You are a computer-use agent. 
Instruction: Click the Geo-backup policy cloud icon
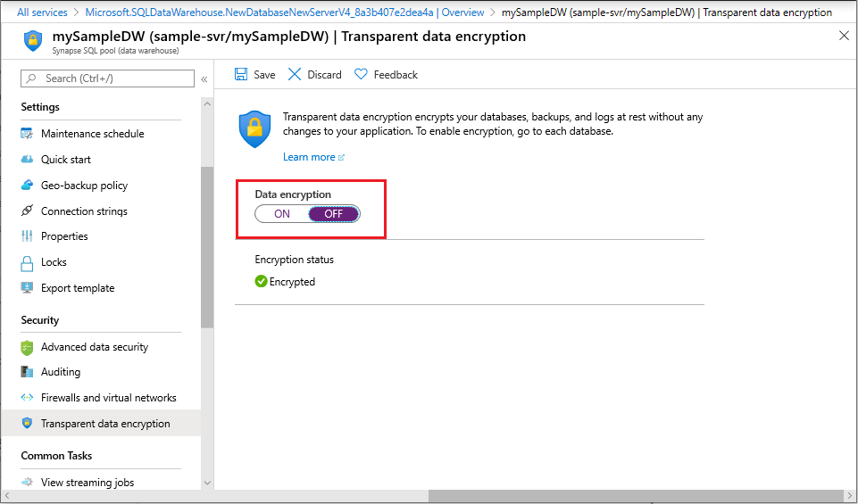(27, 186)
